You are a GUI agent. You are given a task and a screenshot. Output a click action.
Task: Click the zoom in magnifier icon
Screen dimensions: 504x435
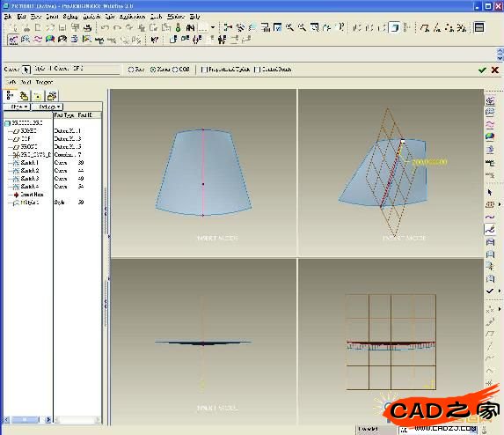(290, 27)
